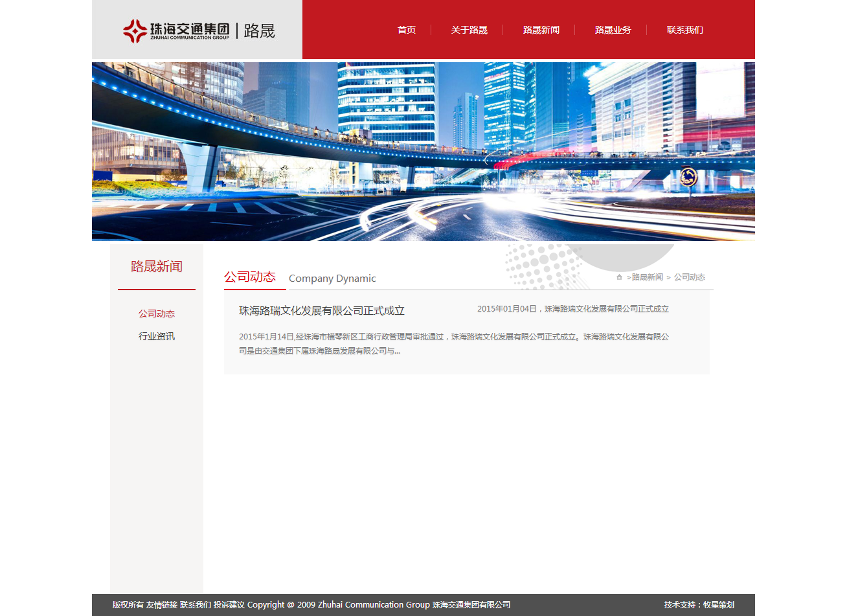Viewport: 847px width, 616px height.
Task: Click the home icon in the breadcrumb
Action: [x=618, y=277]
